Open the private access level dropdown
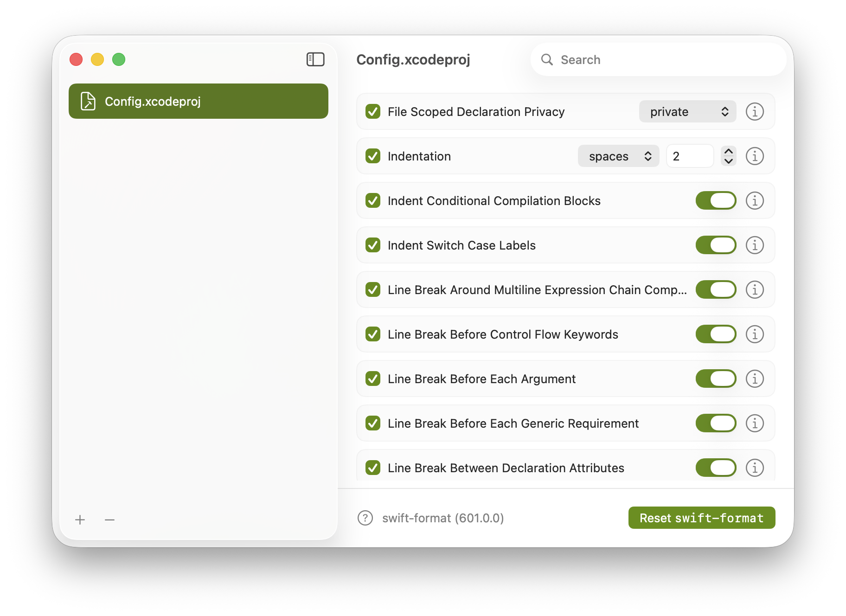The height and width of the screenshot is (616, 846). [x=687, y=112]
